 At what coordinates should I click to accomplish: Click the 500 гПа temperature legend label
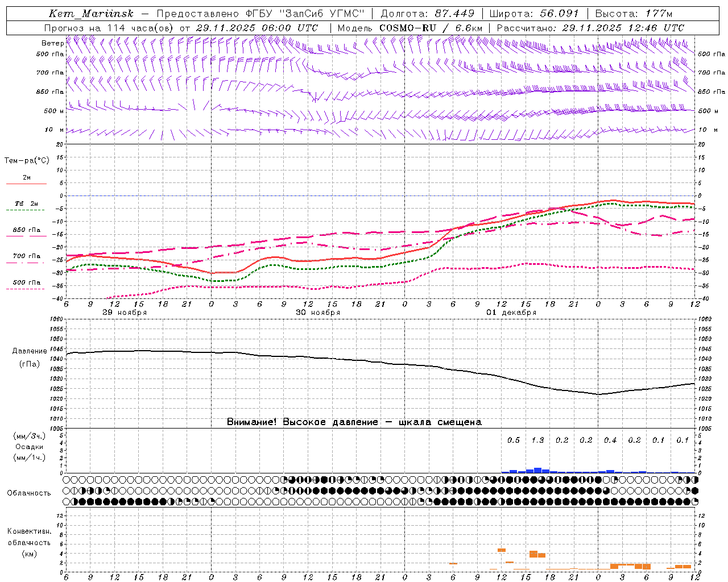pos(26,282)
